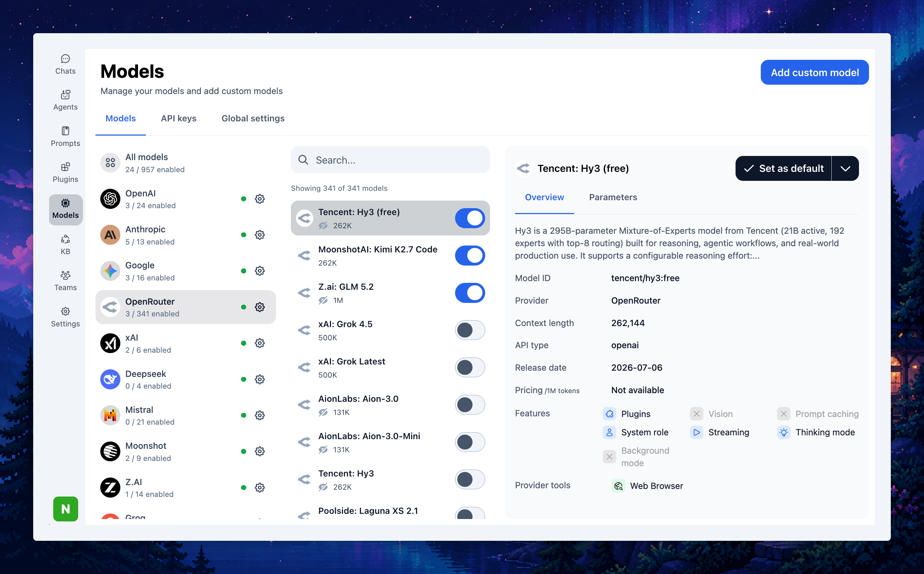Turn off MoonshotAI: Kimi K2.7 Code toggle

coord(470,256)
